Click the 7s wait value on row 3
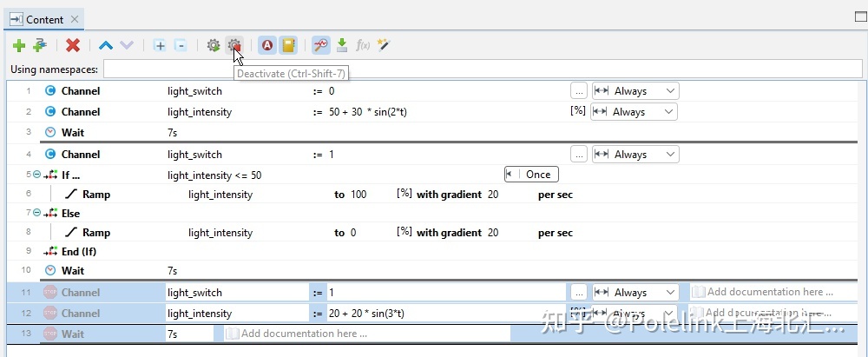This screenshot has height=357, width=868. point(172,133)
